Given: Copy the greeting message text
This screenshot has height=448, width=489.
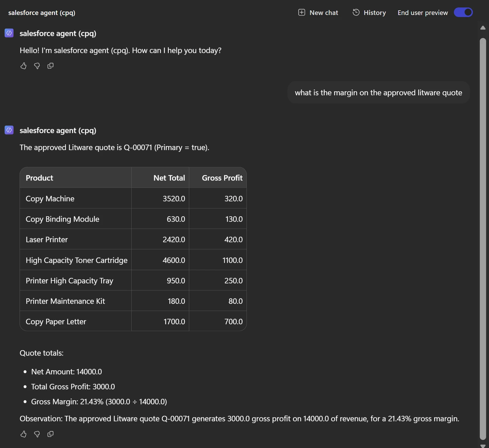Looking at the screenshot, I should pos(50,66).
